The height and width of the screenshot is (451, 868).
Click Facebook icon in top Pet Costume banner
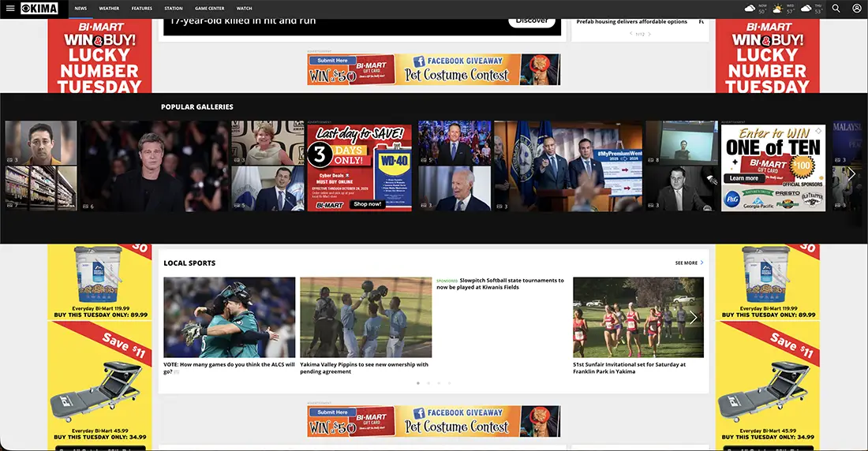pyautogui.click(x=419, y=61)
